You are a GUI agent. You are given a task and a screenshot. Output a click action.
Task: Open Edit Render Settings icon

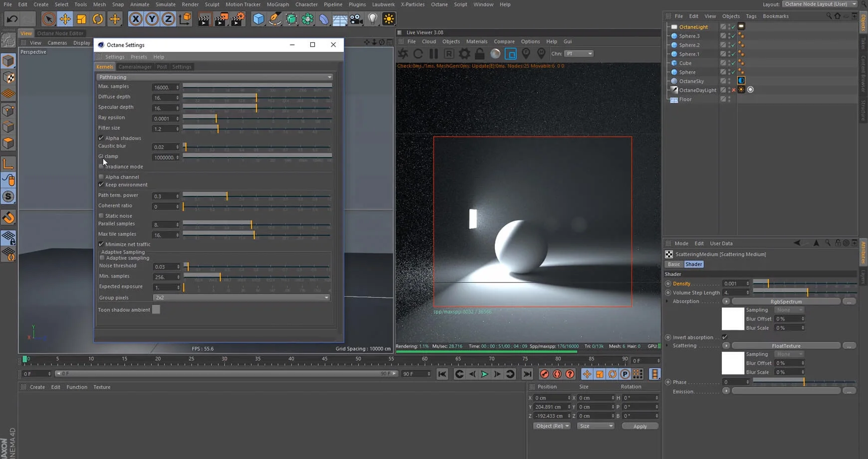(238, 19)
